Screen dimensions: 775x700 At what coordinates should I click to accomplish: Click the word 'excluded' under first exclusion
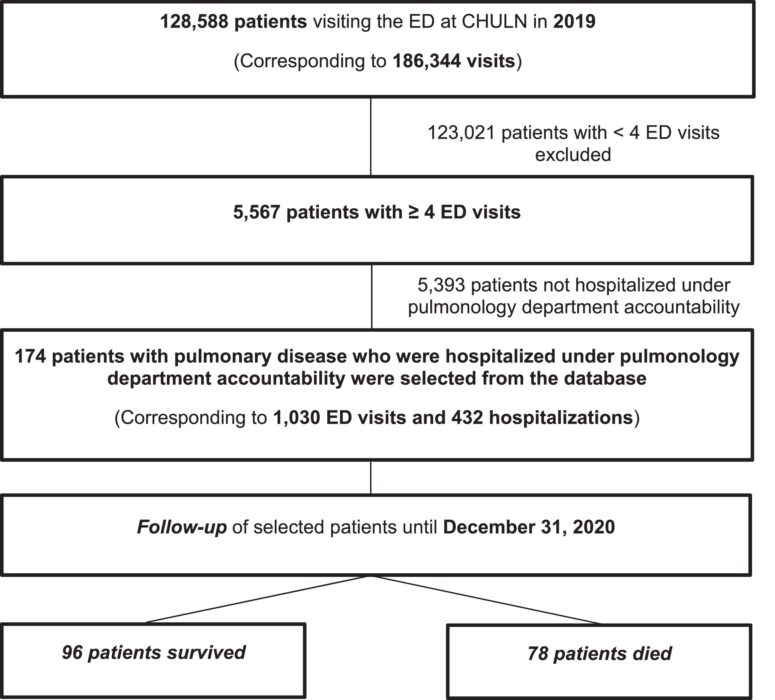(573, 155)
